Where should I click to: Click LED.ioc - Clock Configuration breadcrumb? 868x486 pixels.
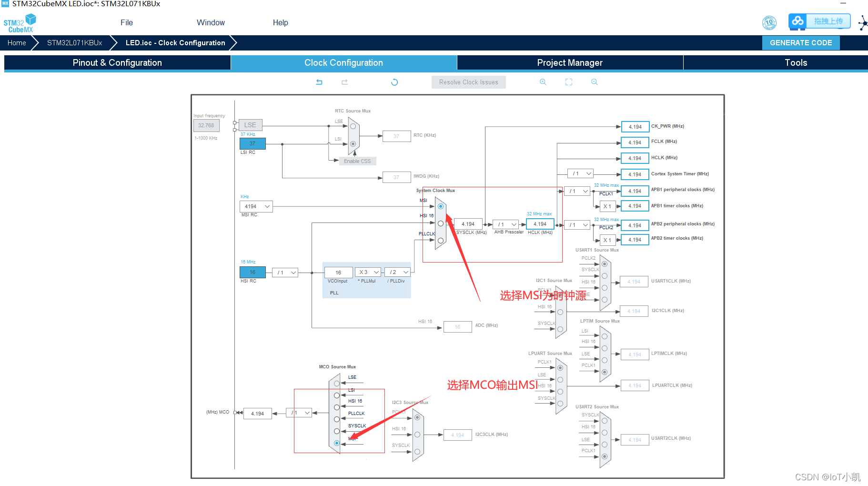coord(175,43)
